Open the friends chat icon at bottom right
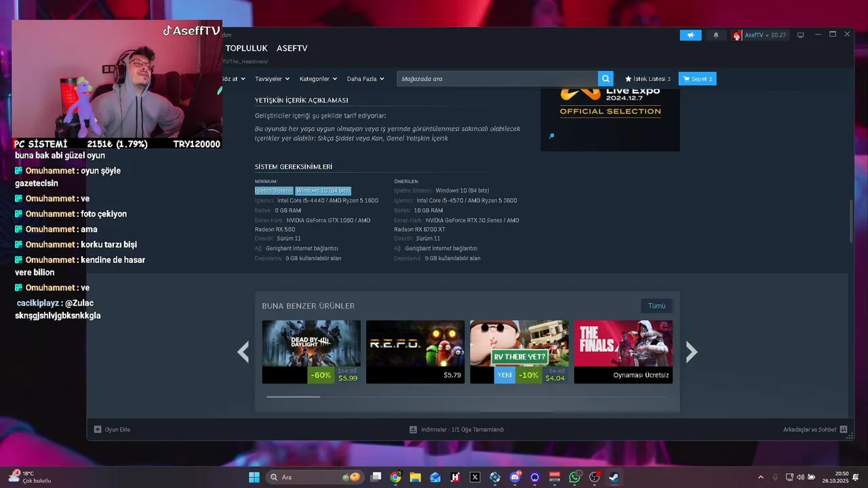The height and width of the screenshot is (488, 868). [x=844, y=429]
